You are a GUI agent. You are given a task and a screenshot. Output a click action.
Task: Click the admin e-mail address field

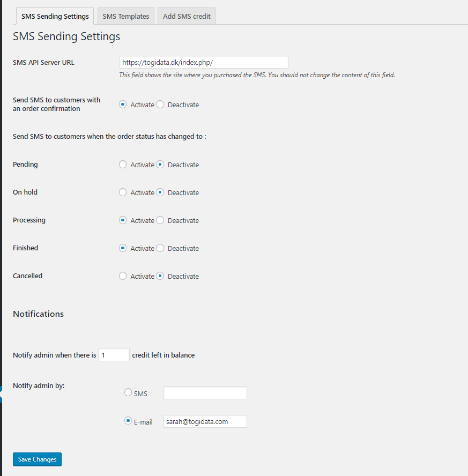click(205, 421)
